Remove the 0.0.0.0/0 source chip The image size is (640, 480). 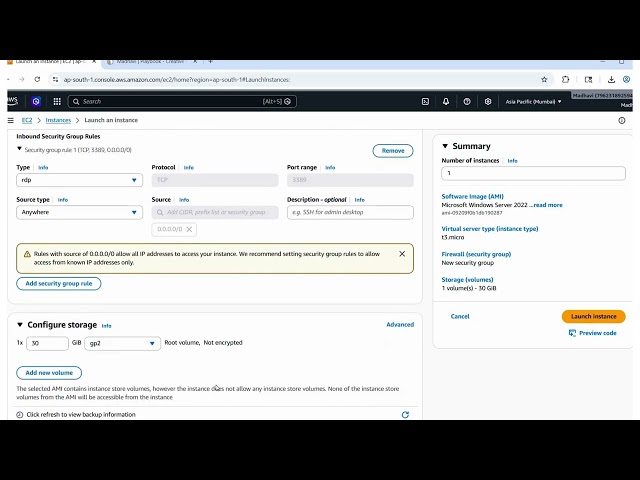pyautogui.click(x=189, y=229)
